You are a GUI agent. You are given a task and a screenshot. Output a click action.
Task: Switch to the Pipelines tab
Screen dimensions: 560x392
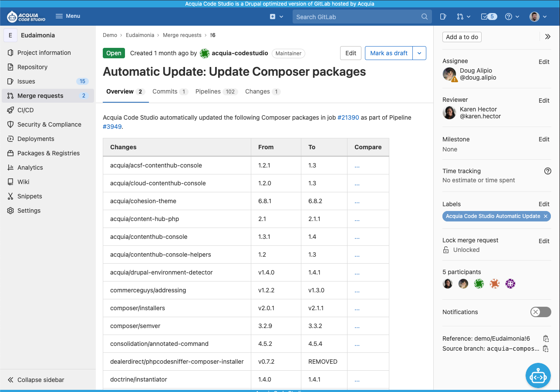pos(216,92)
